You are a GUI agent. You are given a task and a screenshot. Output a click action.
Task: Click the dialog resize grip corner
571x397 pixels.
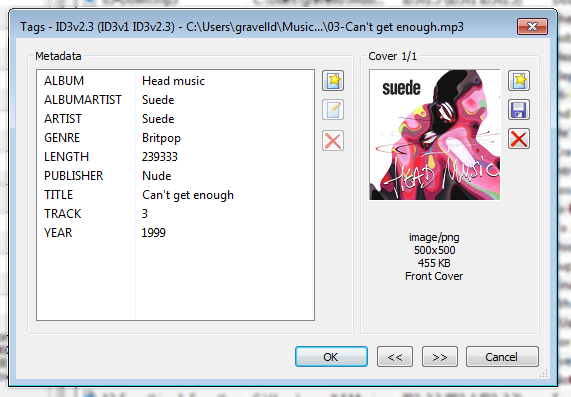coord(544,373)
